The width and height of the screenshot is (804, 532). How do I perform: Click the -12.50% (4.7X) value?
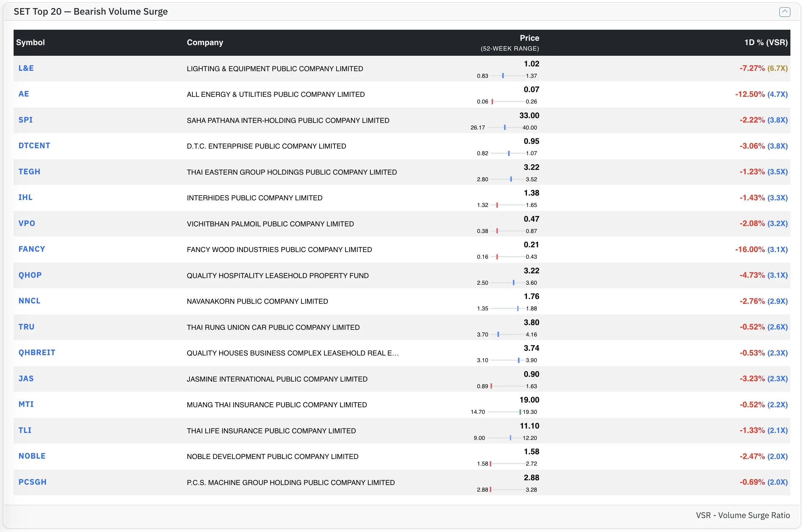point(761,94)
